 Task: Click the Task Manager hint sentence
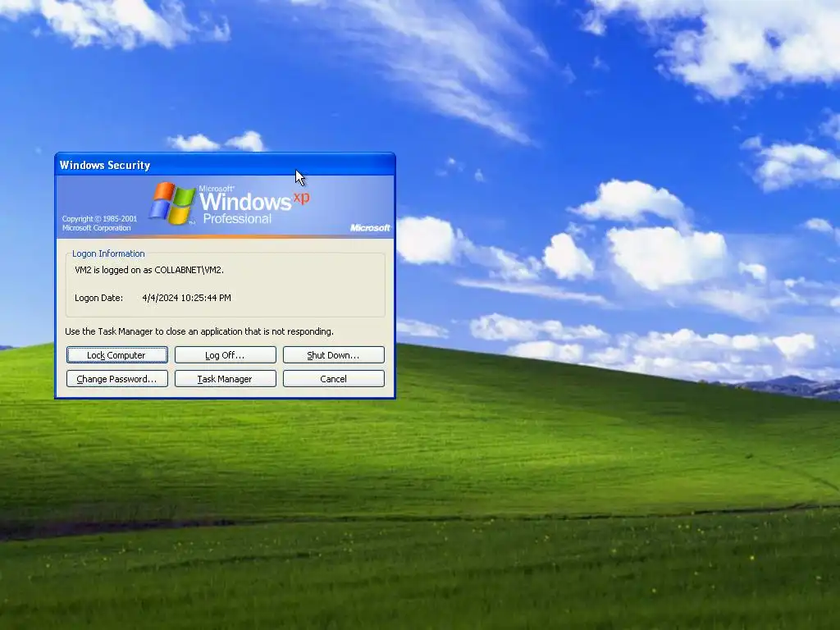pyautogui.click(x=199, y=331)
